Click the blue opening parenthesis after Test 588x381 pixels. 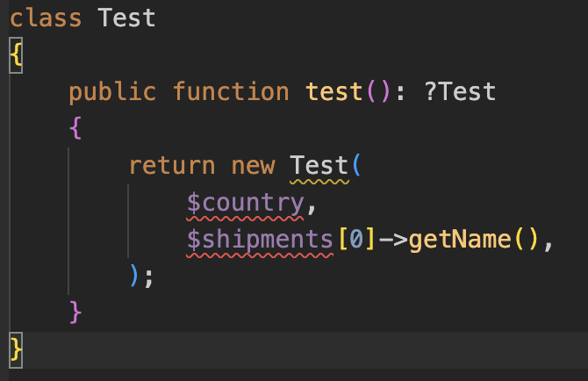tap(355, 165)
